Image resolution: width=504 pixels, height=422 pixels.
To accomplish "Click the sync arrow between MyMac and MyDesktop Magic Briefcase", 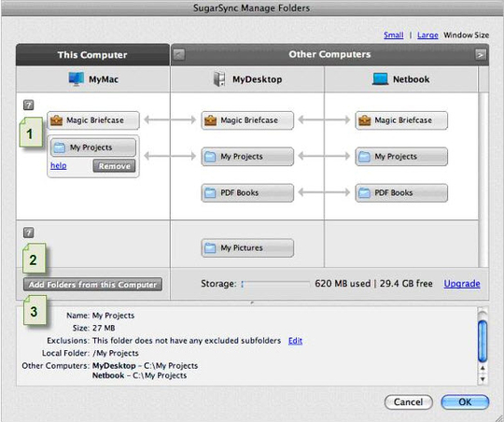I will [x=170, y=120].
